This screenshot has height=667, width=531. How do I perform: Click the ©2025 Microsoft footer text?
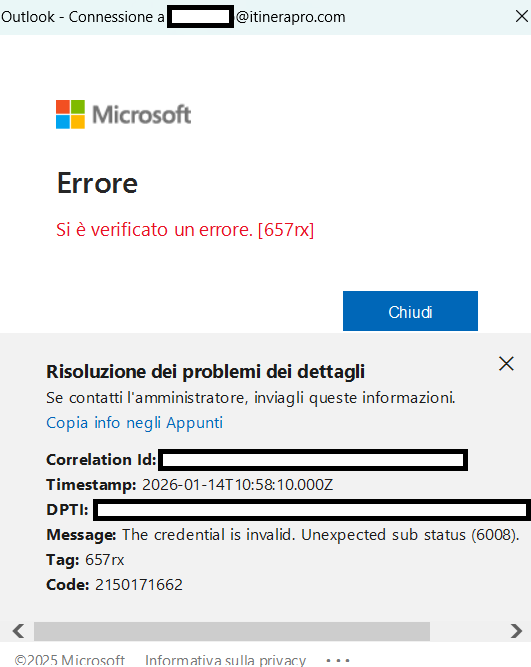(69, 660)
